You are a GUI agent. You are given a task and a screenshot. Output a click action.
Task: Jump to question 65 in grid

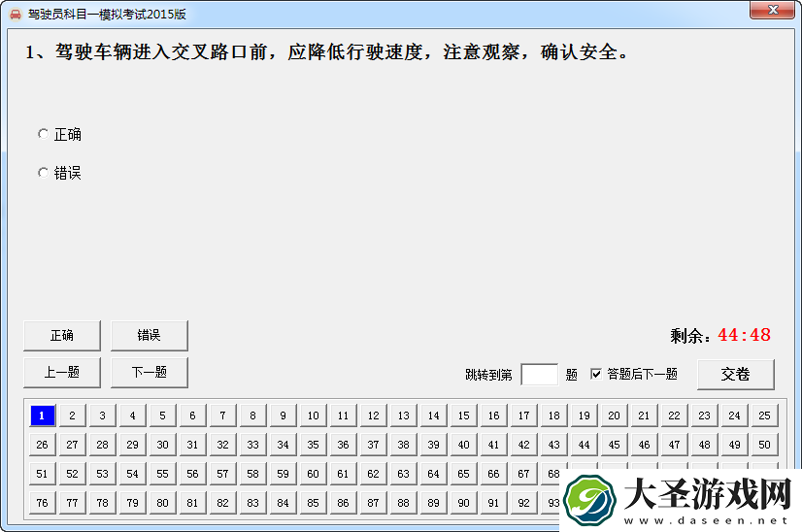[x=463, y=474]
